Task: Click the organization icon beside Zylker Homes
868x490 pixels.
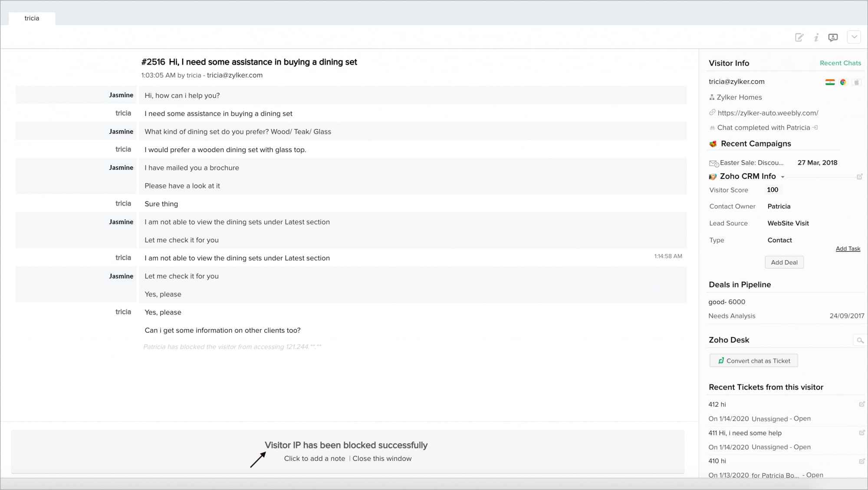Action: coord(712,97)
